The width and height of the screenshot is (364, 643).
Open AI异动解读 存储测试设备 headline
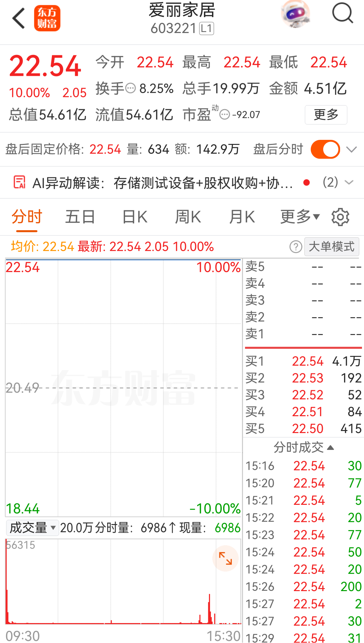point(203,183)
